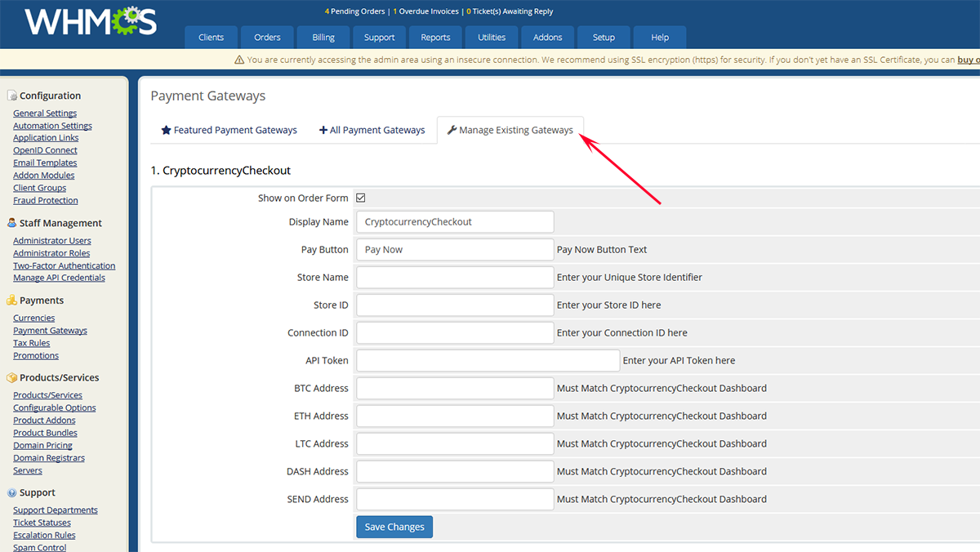The height and width of the screenshot is (552, 980).
Task: Open the Clients menu
Action: click(x=211, y=38)
